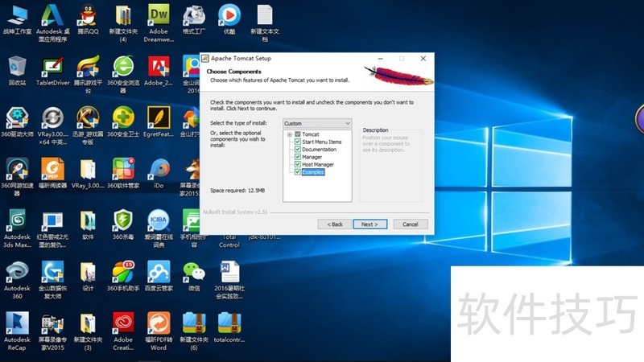Open the 腾讯游戏平台 icon
The image size is (644, 362).
click(x=88, y=68)
